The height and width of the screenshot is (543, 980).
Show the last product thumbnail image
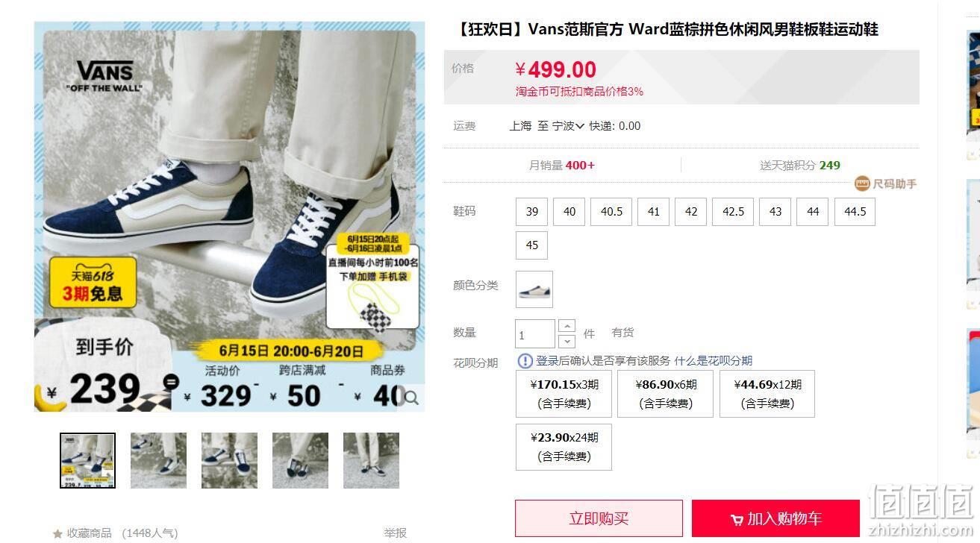[371, 460]
